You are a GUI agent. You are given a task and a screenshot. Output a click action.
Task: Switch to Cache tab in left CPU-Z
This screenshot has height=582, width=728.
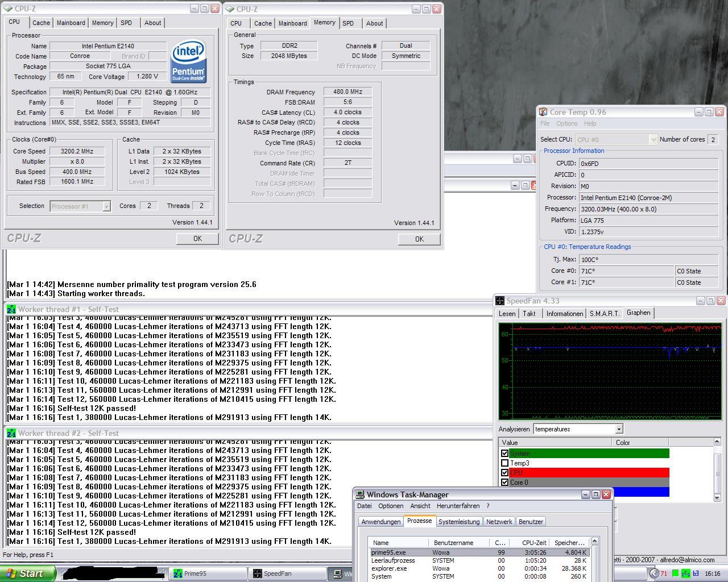[x=41, y=23]
